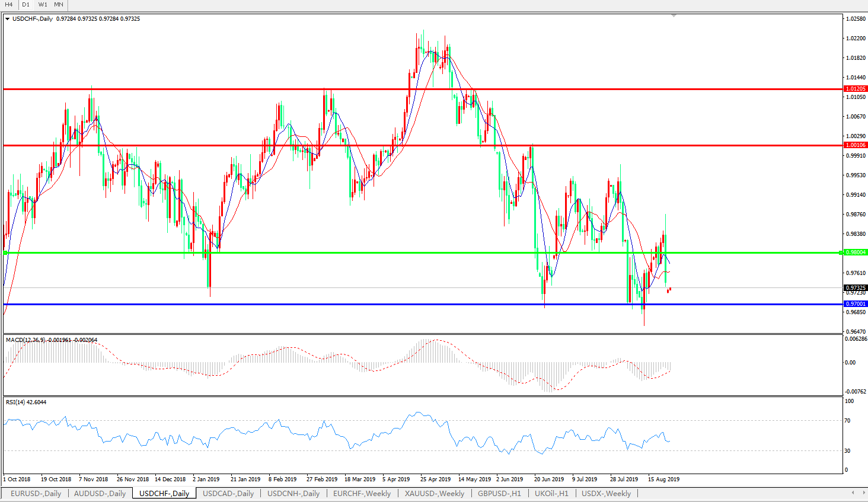
Task: Click the 1.01205 red price label
Action: tap(855, 89)
